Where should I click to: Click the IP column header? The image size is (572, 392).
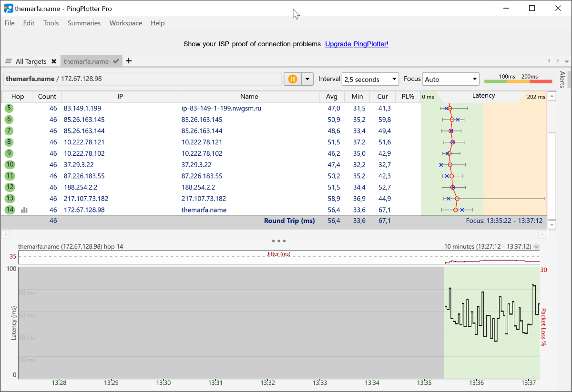pyautogui.click(x=120, y=96)
